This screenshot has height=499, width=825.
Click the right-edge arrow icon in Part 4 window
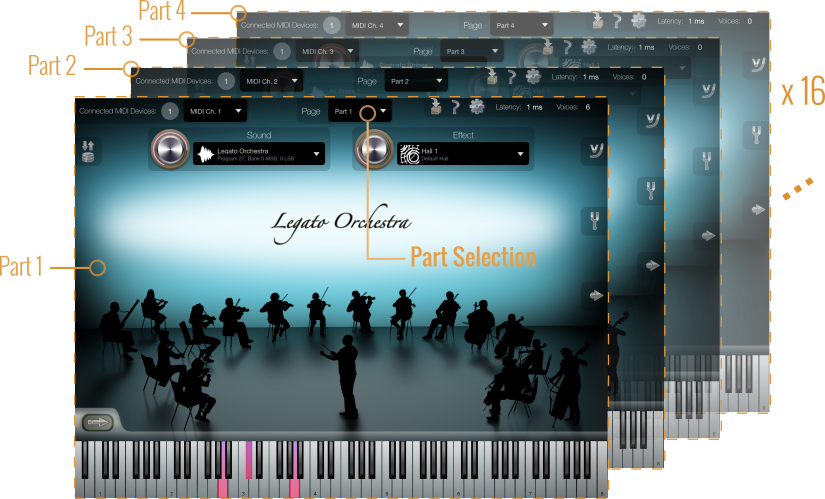(758, 209)
